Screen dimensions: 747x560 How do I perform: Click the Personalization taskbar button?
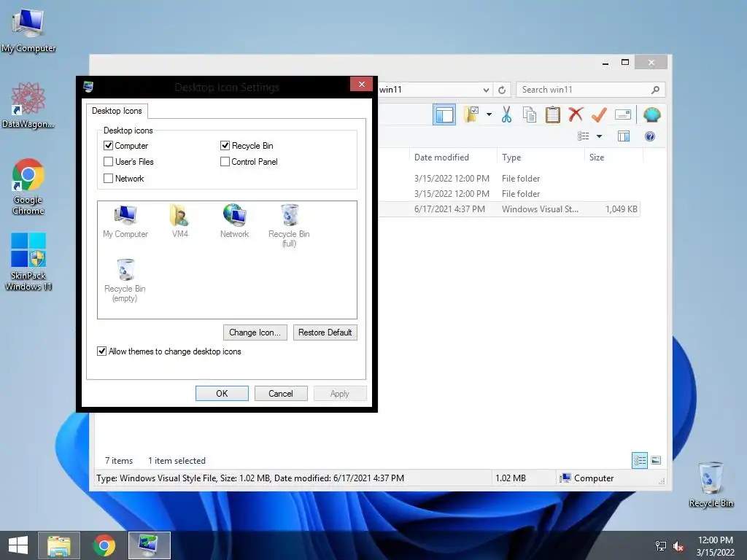point(149,545)
